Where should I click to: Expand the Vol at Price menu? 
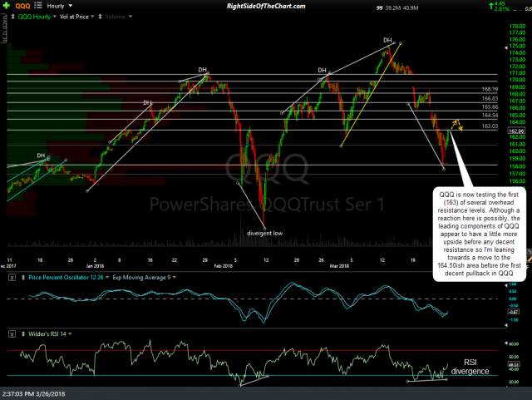click(x=92, y=17)
